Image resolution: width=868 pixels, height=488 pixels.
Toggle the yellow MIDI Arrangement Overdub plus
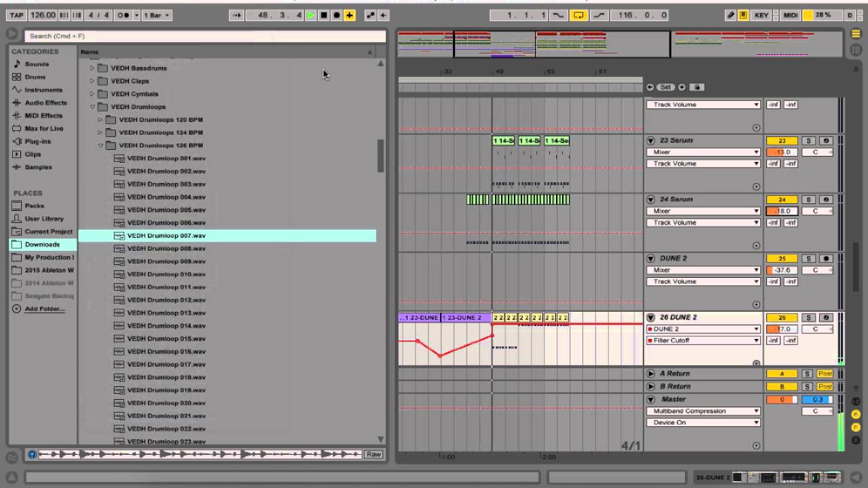[x=350, y=15]
